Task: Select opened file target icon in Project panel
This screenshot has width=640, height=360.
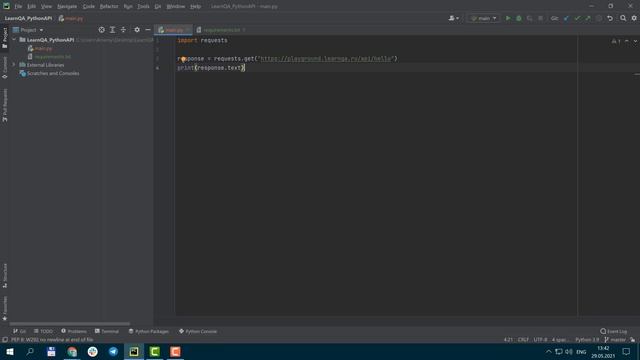Action: point(101,30)
